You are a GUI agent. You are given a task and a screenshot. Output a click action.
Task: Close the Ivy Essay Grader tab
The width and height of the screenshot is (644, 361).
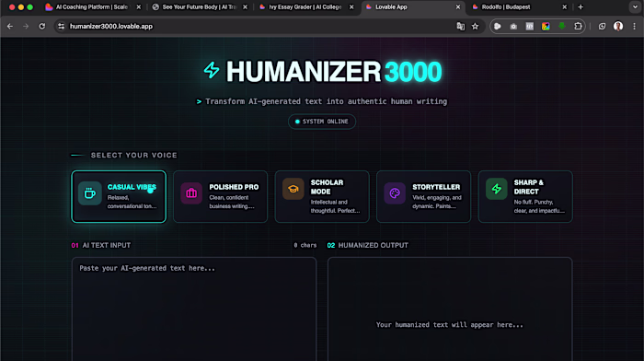point(351,7)
